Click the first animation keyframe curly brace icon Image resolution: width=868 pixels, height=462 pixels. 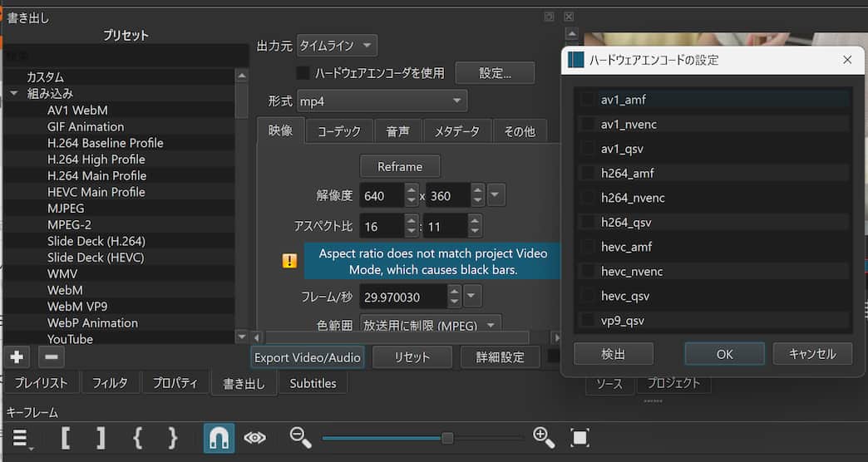pyautogui.click(x=138, y=438)
